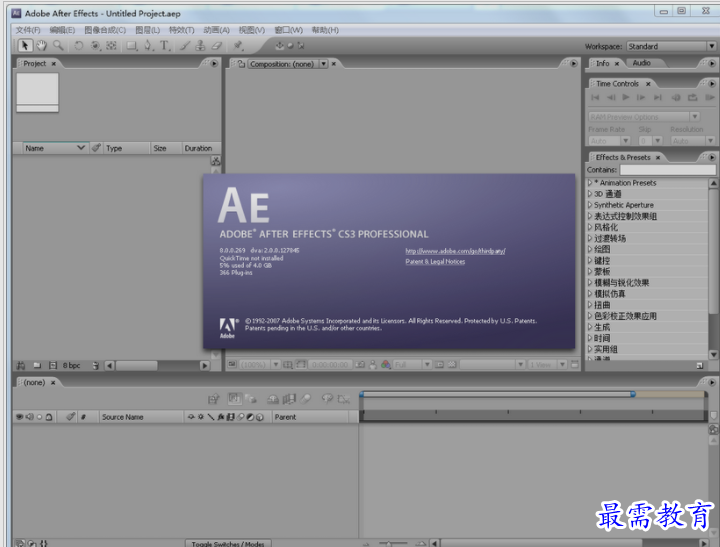This screenshot has height=547, width=720.
Task: Select the Pan Behind tool
Action: pyautogui.click(x=111, y=45)
